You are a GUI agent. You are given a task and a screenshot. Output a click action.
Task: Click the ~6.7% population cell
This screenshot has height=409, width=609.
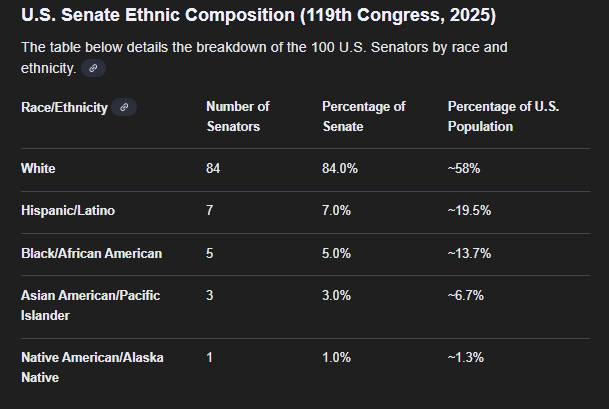click(466, 296)
